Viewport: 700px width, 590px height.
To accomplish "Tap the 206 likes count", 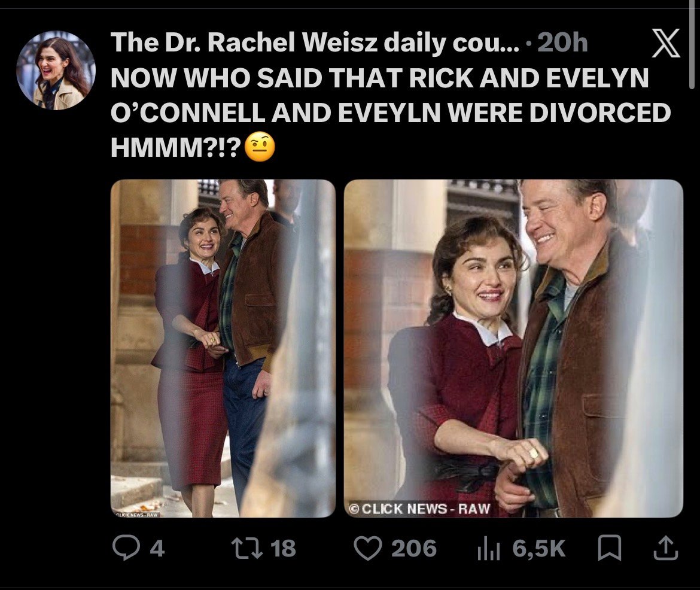I will (x=414, y=548).
